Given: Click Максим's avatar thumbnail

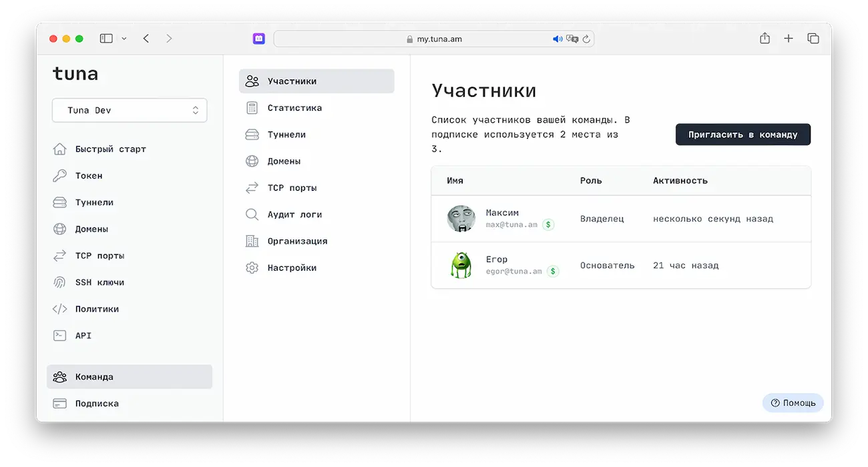Looking at the screenshot, I should point(460,218).
